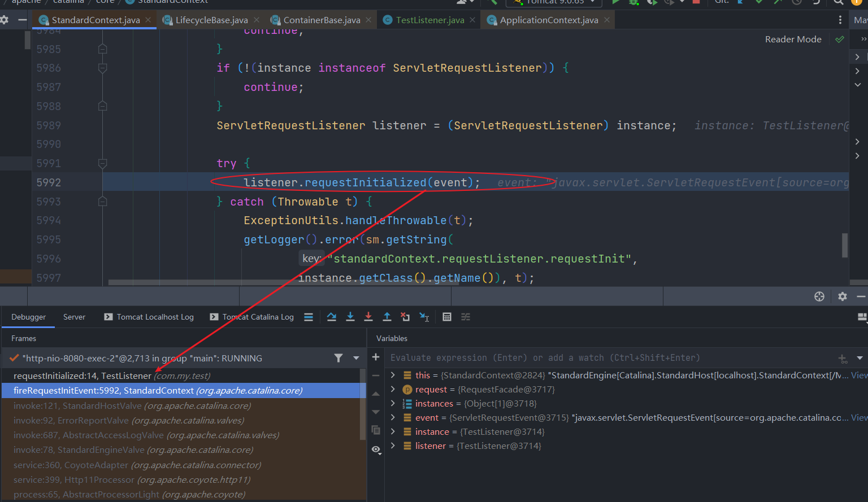This screenshot has height=502, width=868.
Task: Click the Step Over debugger icon
Action: click(x=332, y=317)
